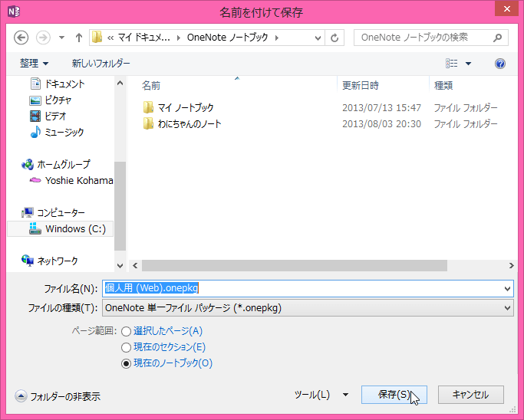This screenshot has height=420, width=524.
Task: Open the help question mark icon
Action: [500, 64]
